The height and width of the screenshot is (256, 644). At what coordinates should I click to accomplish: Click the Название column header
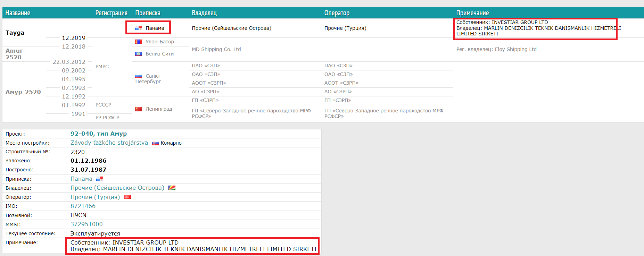tap(18, 13)
